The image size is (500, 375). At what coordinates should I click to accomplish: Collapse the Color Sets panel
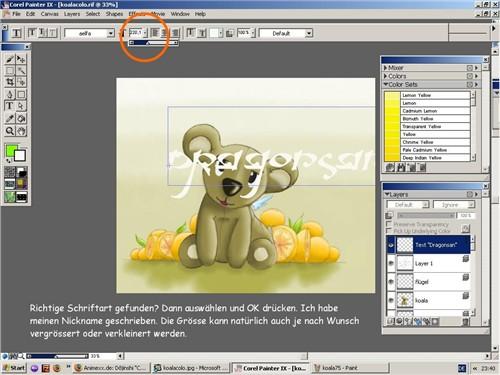pos(386,84)
